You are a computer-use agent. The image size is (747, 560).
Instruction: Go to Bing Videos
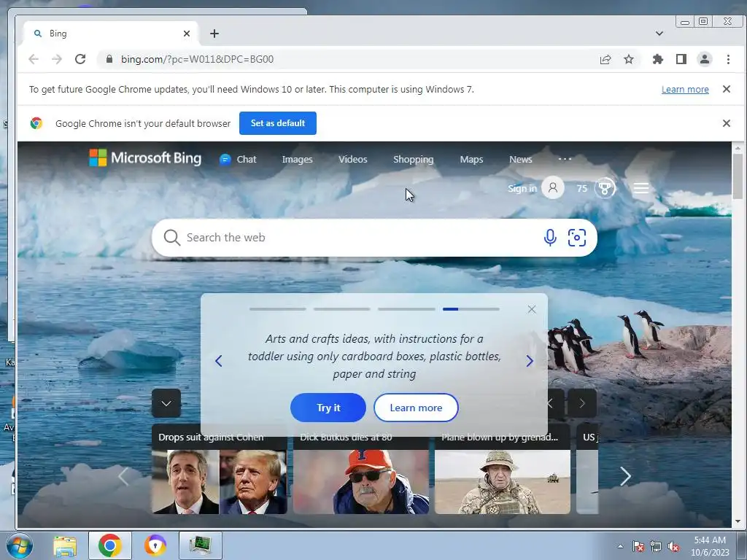[x=353, y=160]
